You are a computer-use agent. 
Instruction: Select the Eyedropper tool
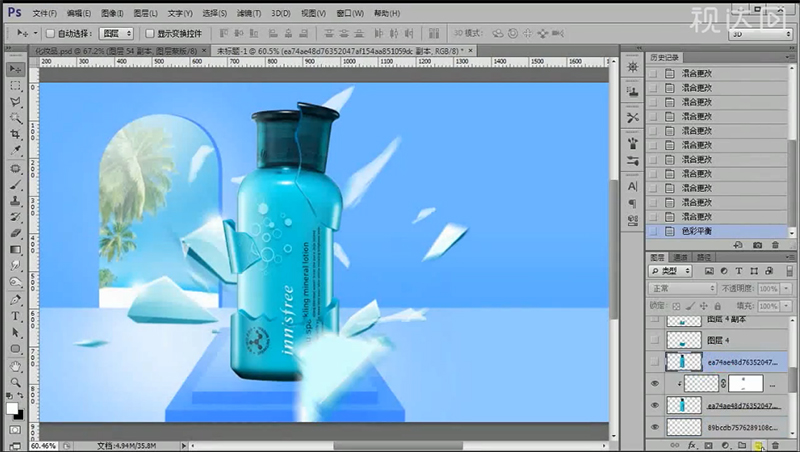[15, 151]
